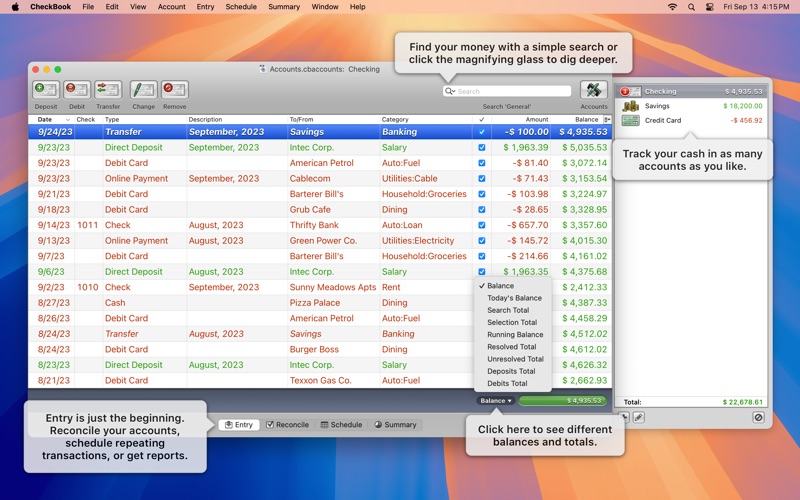Open the Summary menu in menu bar
Screen dimensions: 800x500
(284, 7)
